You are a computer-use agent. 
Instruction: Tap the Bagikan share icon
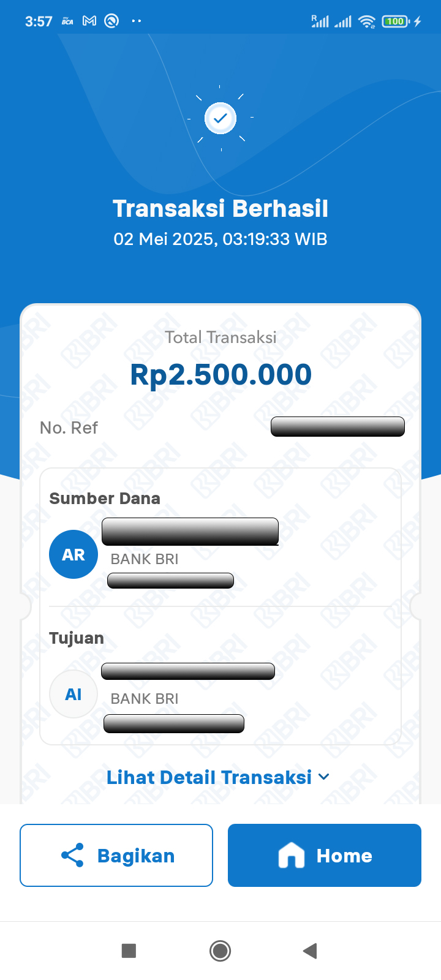pos(72,855)
